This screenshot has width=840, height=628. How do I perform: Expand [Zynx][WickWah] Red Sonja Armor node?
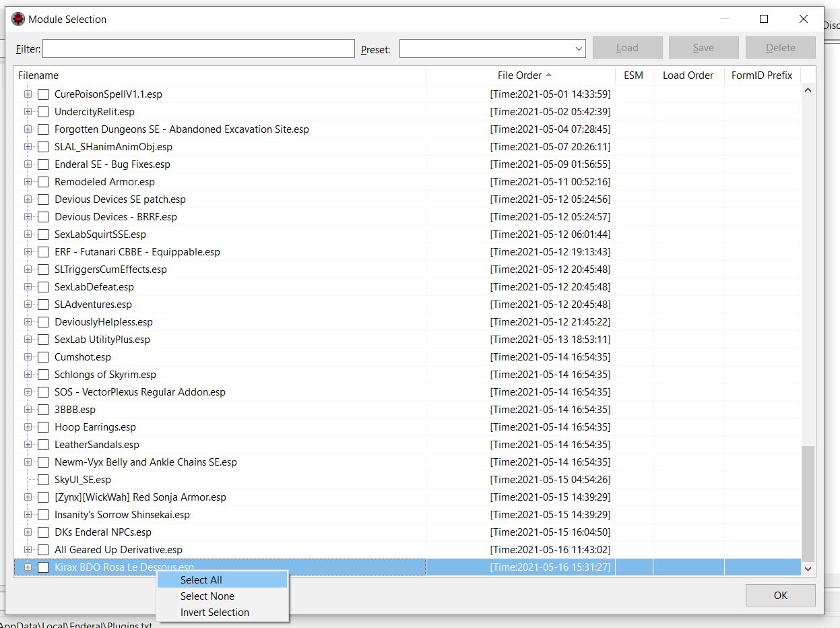coord(28,497)
